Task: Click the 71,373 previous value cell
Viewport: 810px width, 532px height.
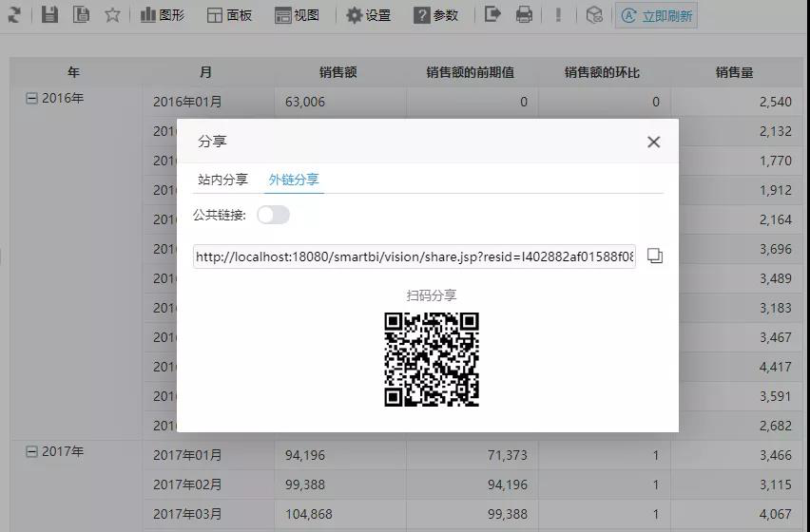Action: (x=472, y=455)
